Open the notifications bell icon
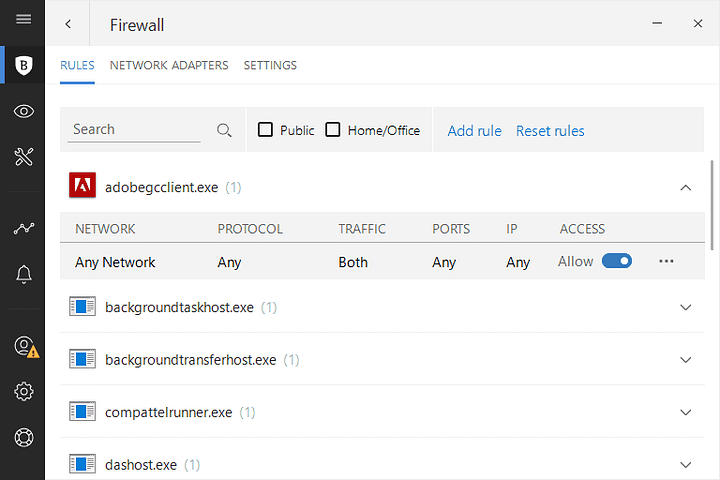Image resolution: width=720 pixels, height=480 pixels. (23, 274)
